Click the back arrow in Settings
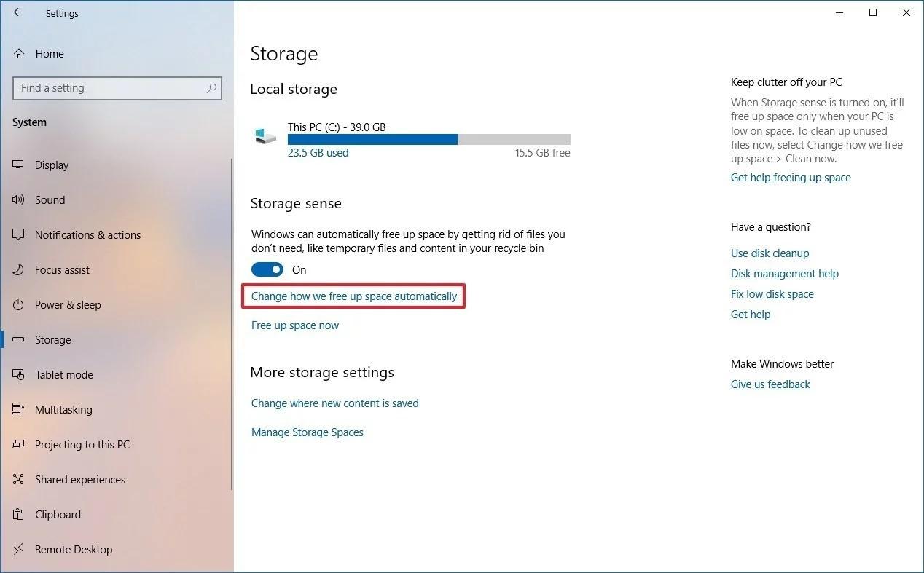 pos(17,12)
